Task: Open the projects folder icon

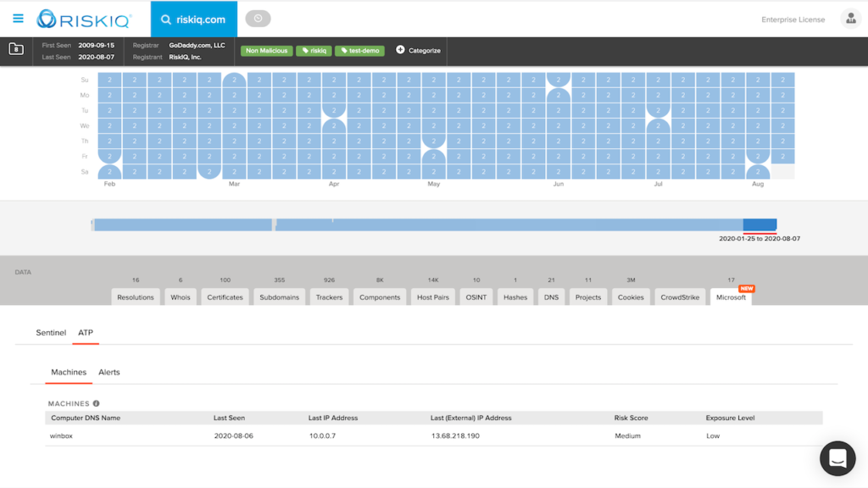Action: click(16, 49)
